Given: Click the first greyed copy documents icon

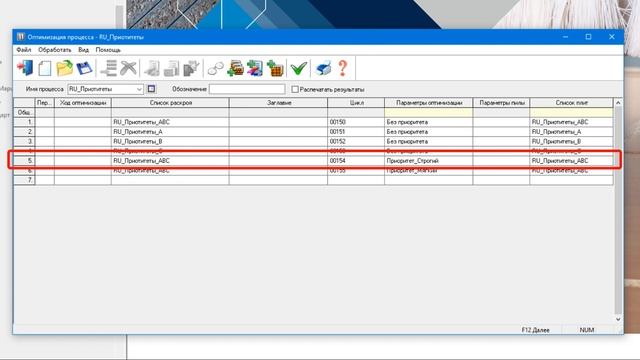Looking at the screenshot, I should 152,68.
